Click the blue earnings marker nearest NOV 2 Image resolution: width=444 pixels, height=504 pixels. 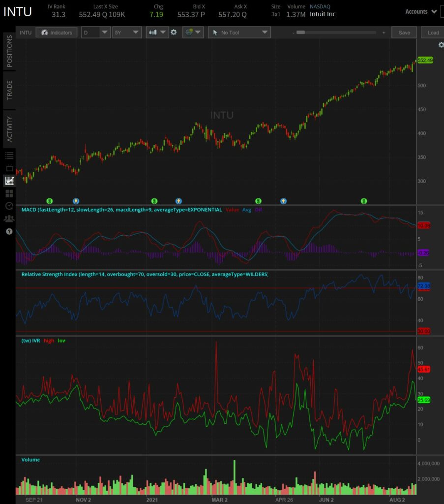[76, 201]
